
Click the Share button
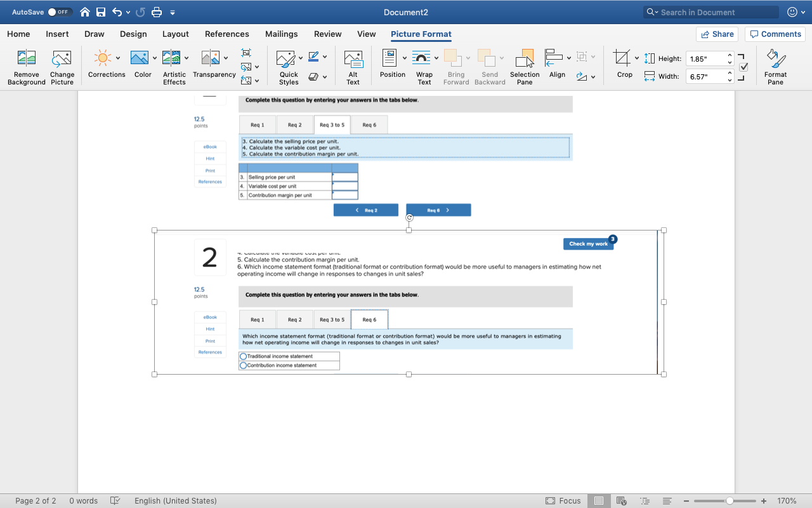(x=717, y=34)
